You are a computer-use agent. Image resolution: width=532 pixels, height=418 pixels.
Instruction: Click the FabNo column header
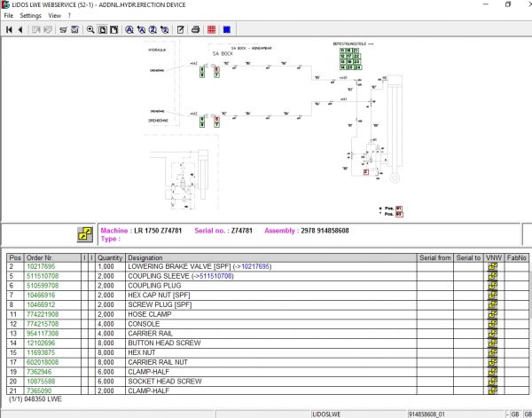pyautogui.click(x=516, y=257)
